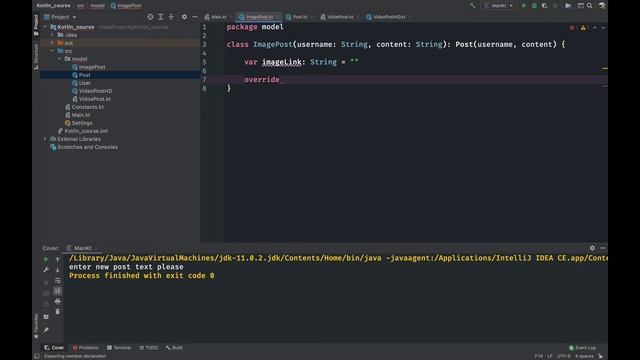This screenshot has height=360, width=640.
Task: Expand External Libraries node
Action: coord(45,139)
